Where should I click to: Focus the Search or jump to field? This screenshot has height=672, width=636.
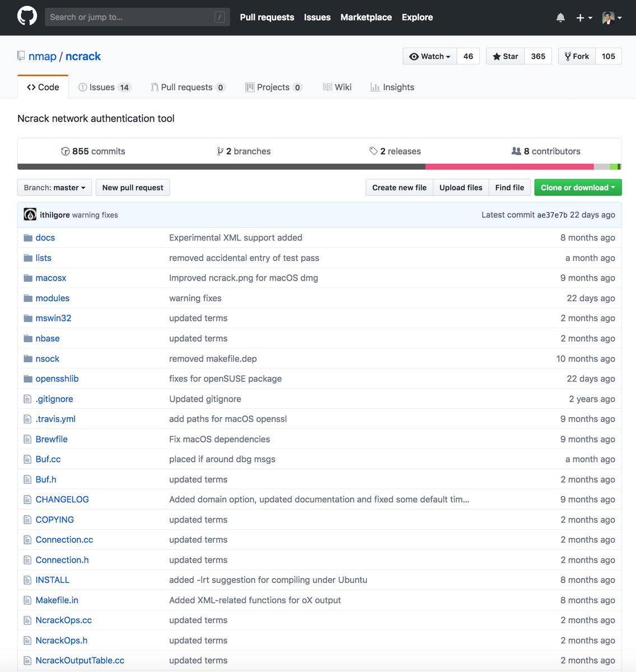coord(137,17)
